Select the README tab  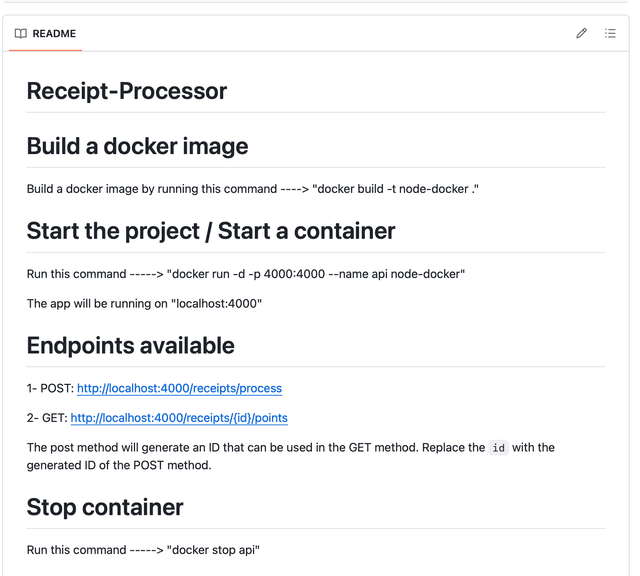tap(54, 33)
